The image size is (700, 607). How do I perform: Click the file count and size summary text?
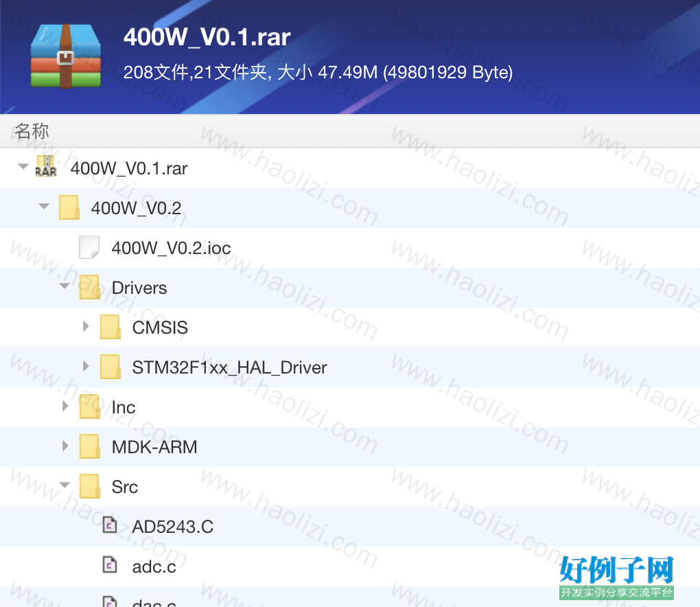318,72
